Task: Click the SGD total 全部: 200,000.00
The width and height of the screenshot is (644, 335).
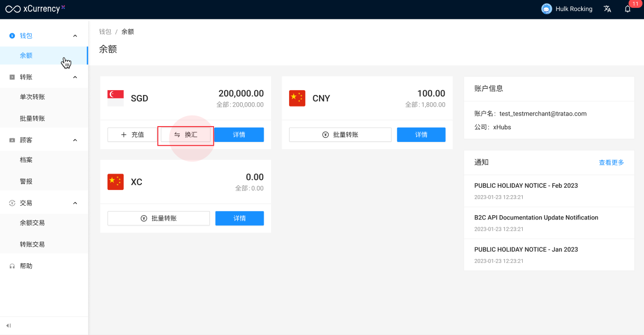Action: click(240, 105)
